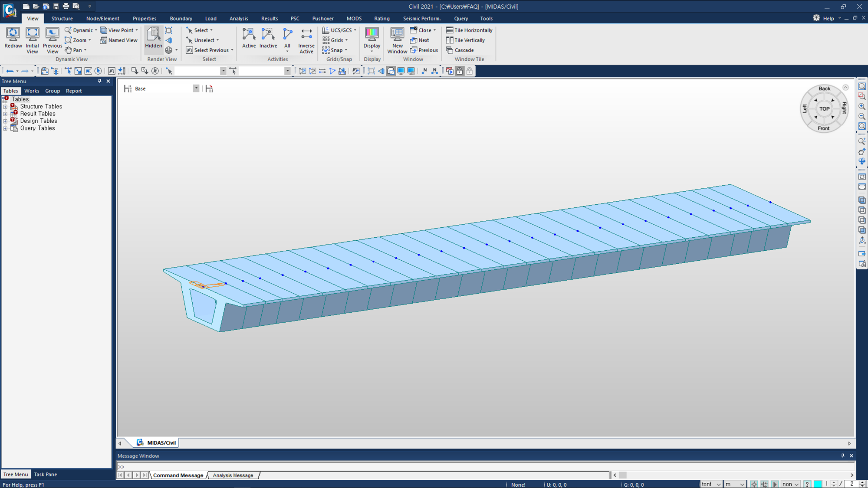The width and height of the screenshot is (868, 488).
Task: Open the Pushover ribbon tab
Action: [323, 19]
